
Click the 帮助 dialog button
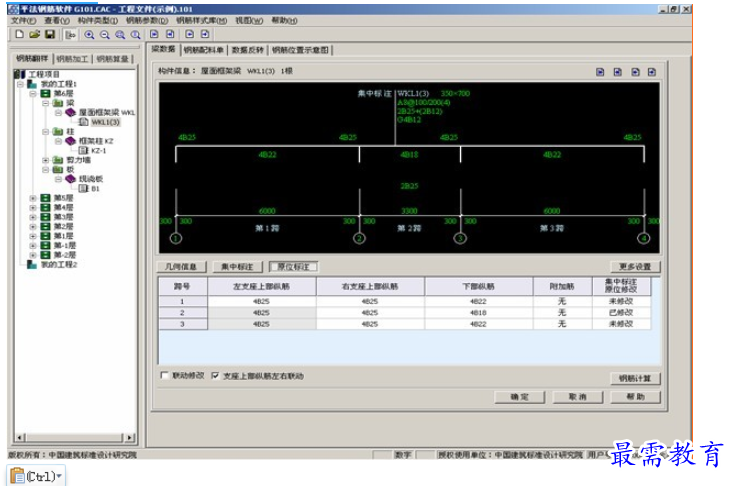(635, 397)
